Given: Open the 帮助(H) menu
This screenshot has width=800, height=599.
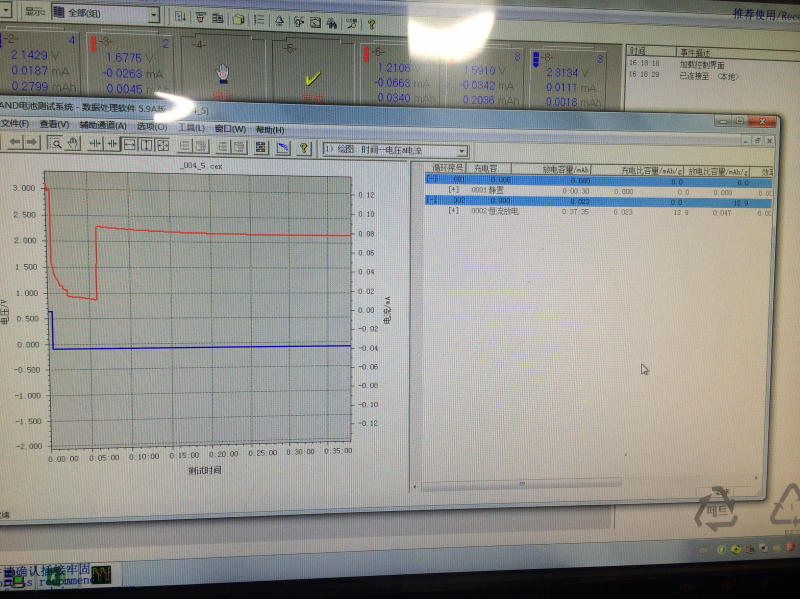Looking at the screenshot, I should 270,130.
